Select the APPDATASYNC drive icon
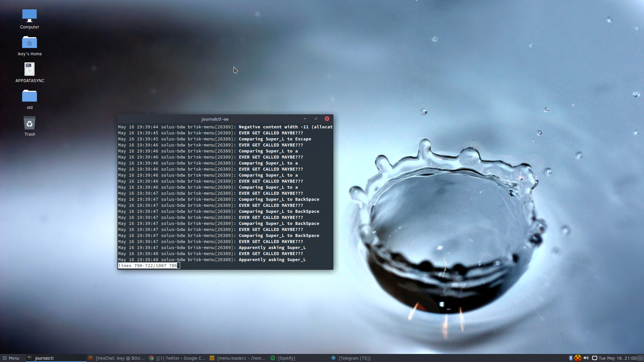The width and height of the screenshot is (644, 362). (30, 73)
